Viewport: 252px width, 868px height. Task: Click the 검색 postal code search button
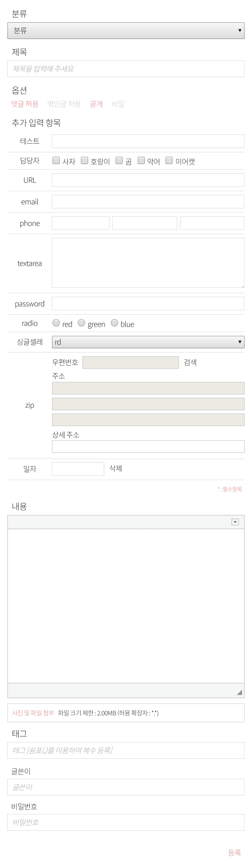[x=190, y=362]
